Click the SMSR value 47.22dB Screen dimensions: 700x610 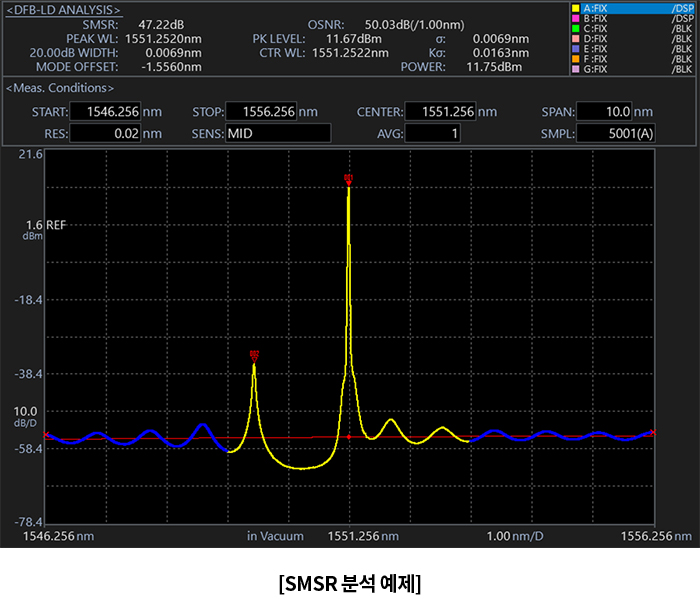[x=161, y=25]
